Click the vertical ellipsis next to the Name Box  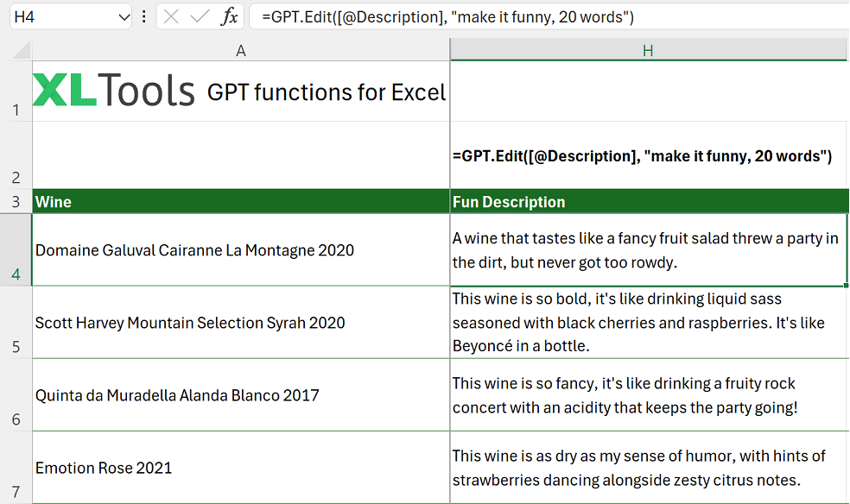pyautogui.click(x=143, y=16)
